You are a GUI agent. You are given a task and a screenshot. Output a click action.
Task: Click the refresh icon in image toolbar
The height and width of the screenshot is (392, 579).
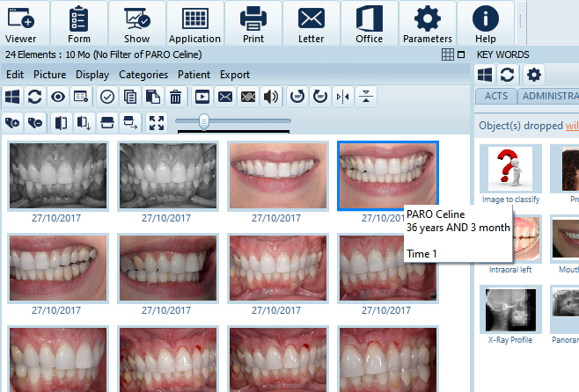35,97
